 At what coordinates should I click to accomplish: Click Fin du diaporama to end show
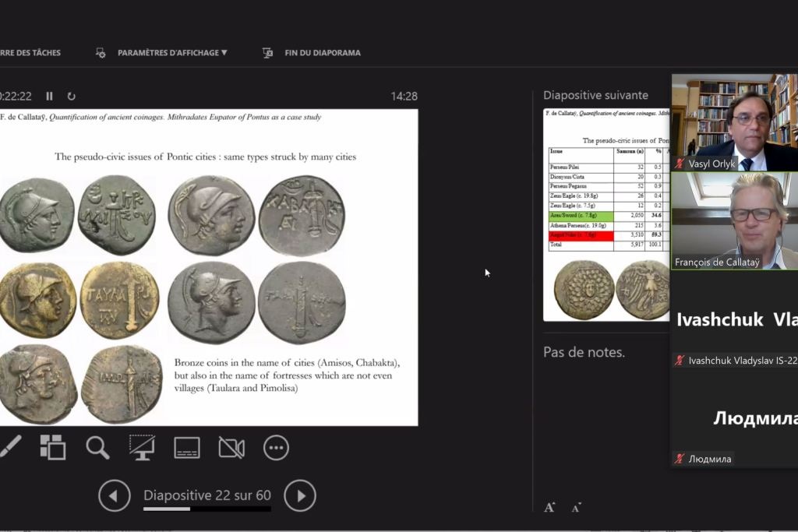[x=322, y=53]
